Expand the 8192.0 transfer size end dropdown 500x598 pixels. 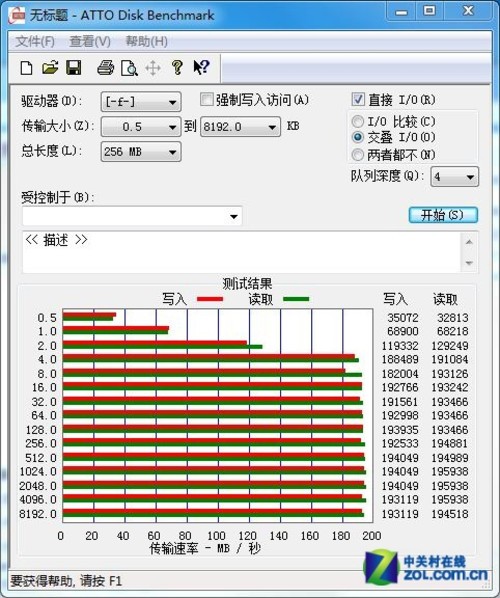pyautogui.click(x=240, y=127)
